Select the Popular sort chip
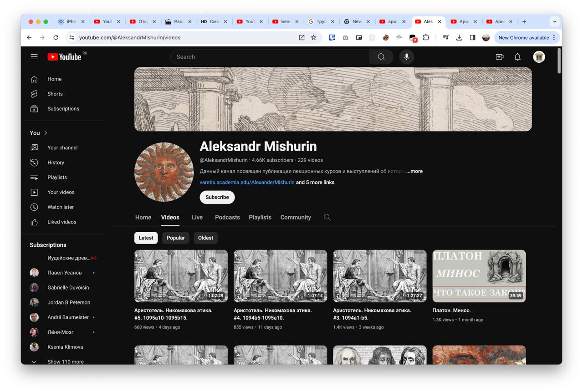 tap(176, 238)
